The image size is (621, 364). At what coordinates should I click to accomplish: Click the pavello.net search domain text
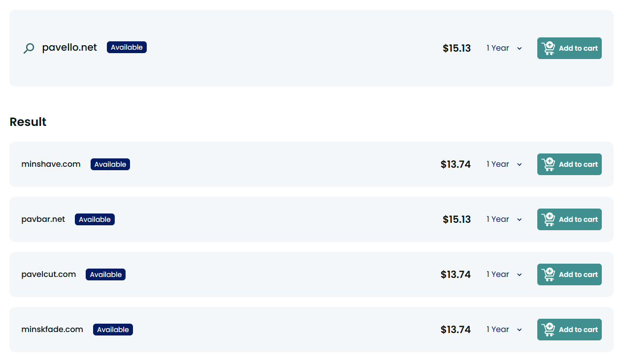coord(69,48)
